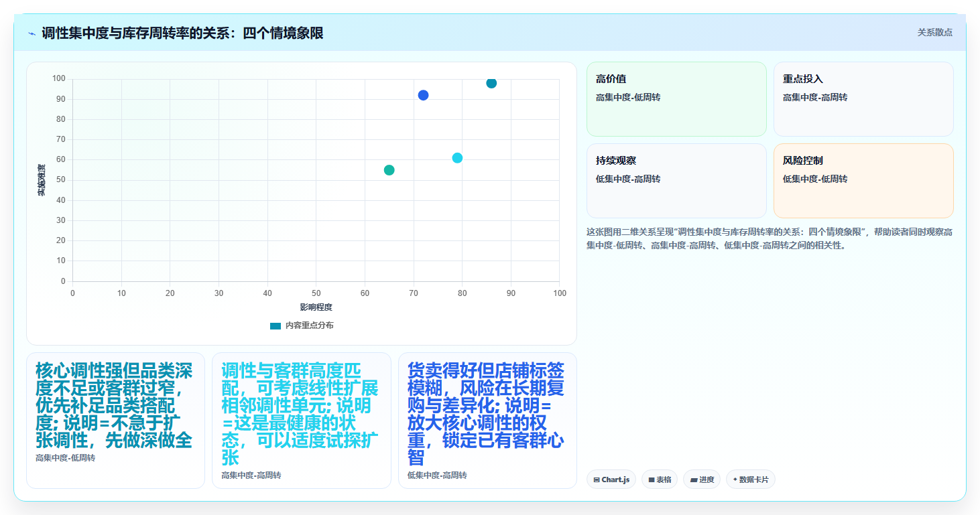Click the Chart.js tag chip
Viewport: 980px width, 515px height.
click(611, 480)
